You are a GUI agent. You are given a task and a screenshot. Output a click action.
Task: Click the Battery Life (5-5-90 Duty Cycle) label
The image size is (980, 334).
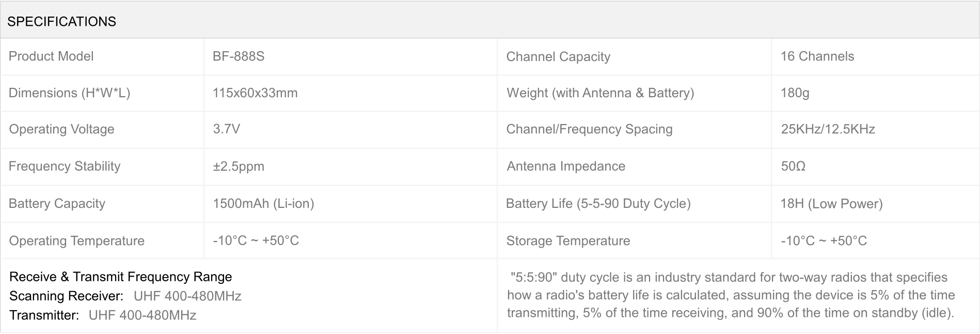598,204
